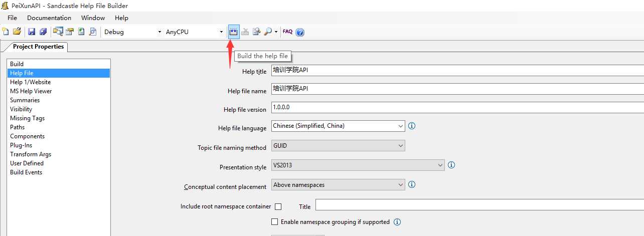Select the Plug-Ins category

click(x=59, y=145)
